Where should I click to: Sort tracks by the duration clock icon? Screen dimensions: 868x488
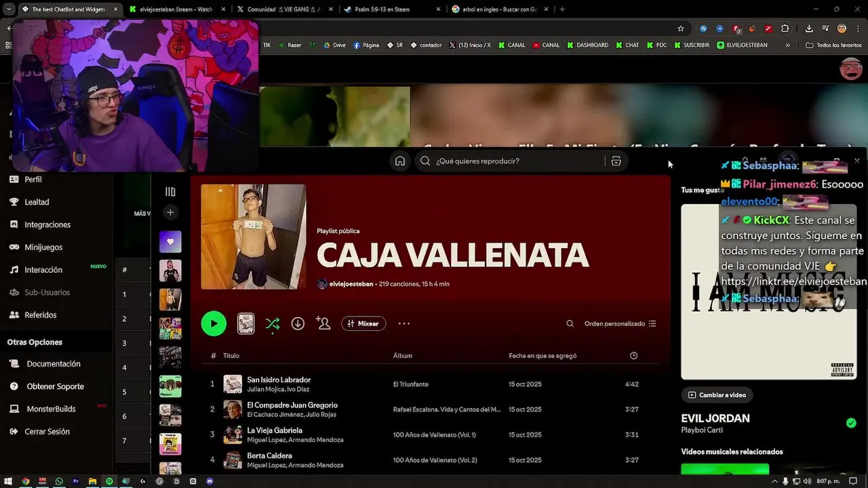coord(633,356)
